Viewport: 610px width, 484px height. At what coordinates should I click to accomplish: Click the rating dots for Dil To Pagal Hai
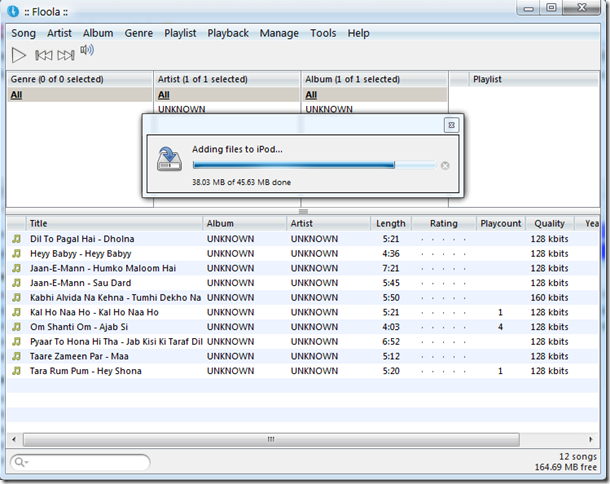tap(443, 239)
